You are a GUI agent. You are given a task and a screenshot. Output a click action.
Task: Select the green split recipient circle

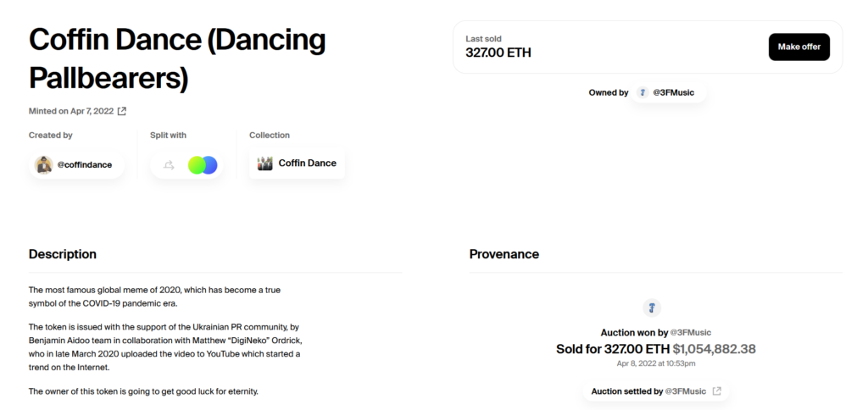pyautogui.click(x=196, y=165)
